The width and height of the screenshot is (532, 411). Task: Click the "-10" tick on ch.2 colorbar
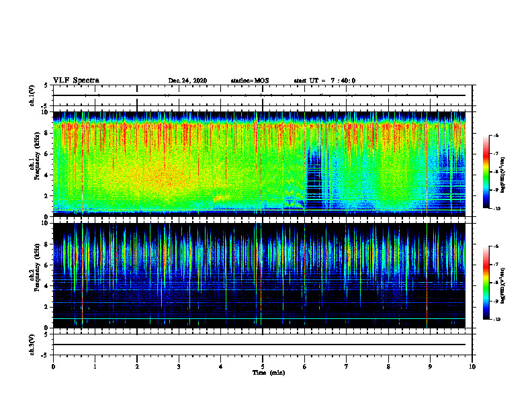[x=496, y=320]
